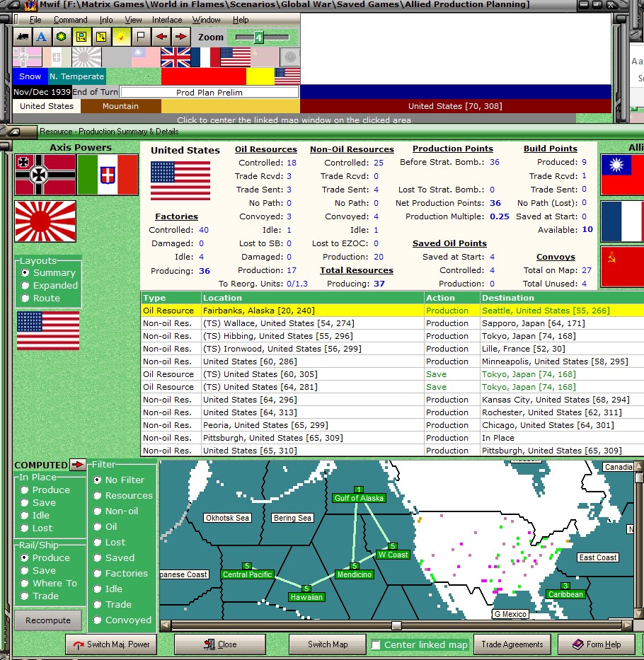The image size is (644, 660).
Task: Click the map's horizontal scrollbar right arrow
Action: point(628,625)
